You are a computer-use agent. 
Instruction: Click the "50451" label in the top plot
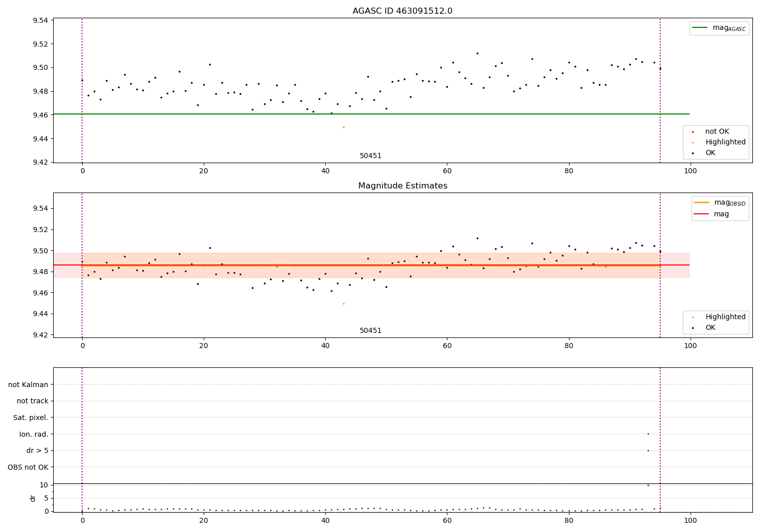pyautogui.click(x=370, y=156)
